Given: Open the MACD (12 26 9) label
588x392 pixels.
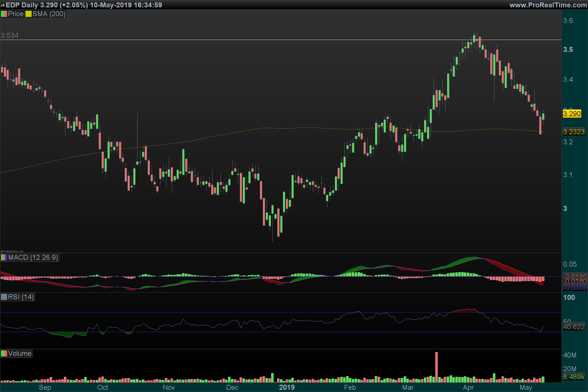Looking at the screenshot, I should [x=33, y=257].
